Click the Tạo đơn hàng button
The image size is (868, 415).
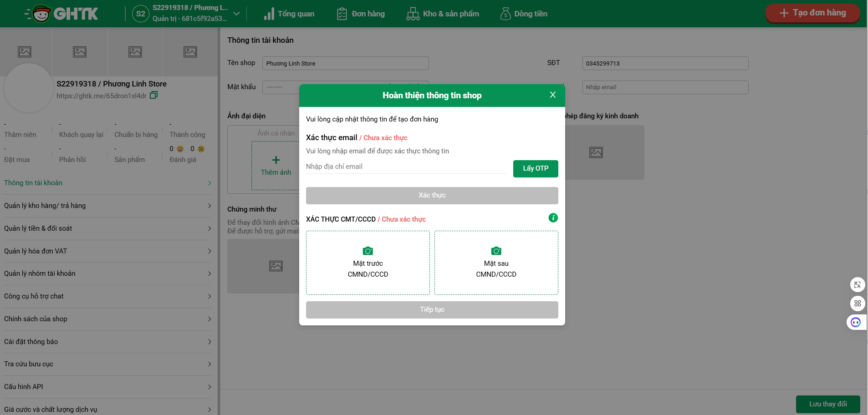pos(812,13)
